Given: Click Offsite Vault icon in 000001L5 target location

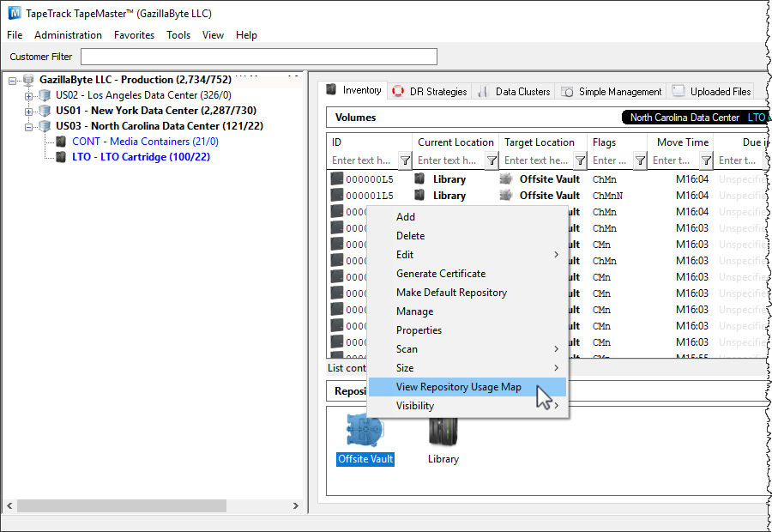Looking at the screenshot, I should [x=506, y=195].
